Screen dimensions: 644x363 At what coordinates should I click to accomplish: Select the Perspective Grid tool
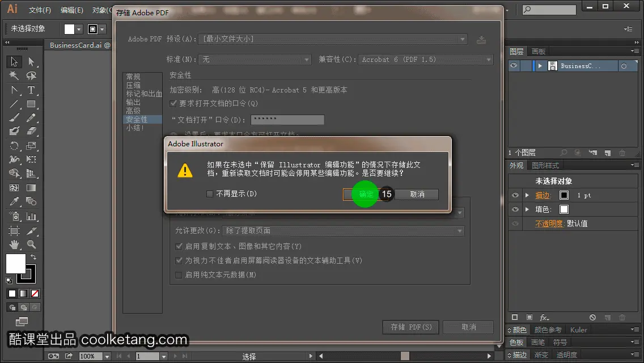31,173
